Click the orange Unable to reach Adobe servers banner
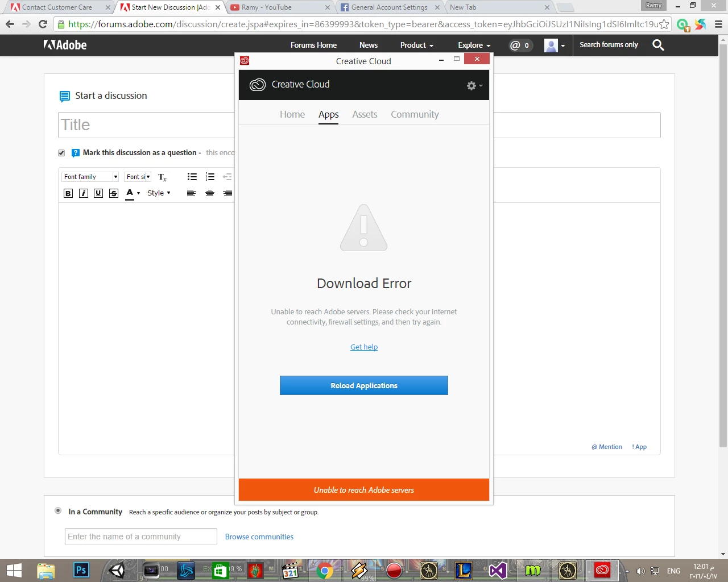 [364, 490]
